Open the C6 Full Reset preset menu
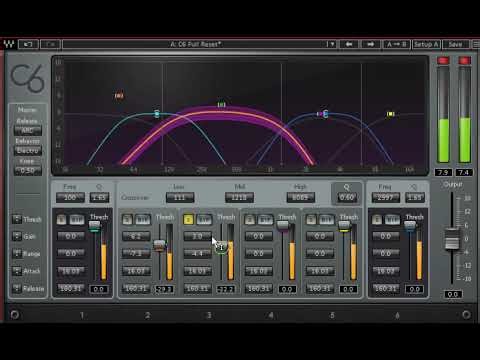This screenshot has width=480, height=360. [x=195, y=44]
